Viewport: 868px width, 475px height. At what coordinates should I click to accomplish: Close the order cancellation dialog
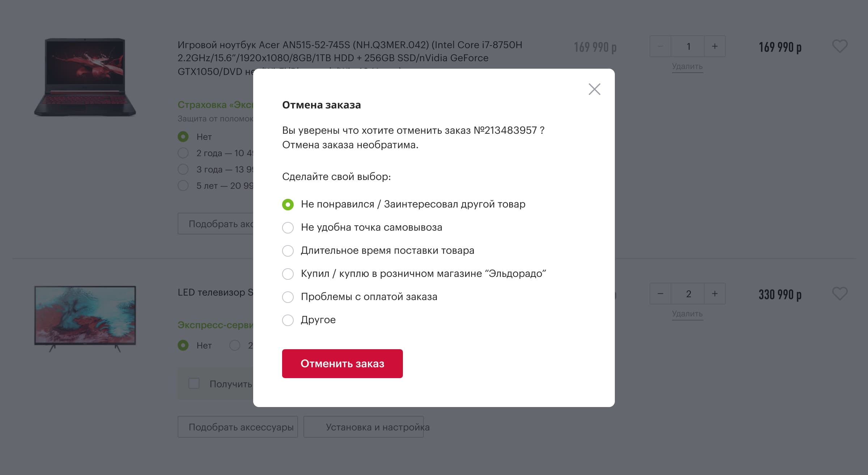[594, 89]
